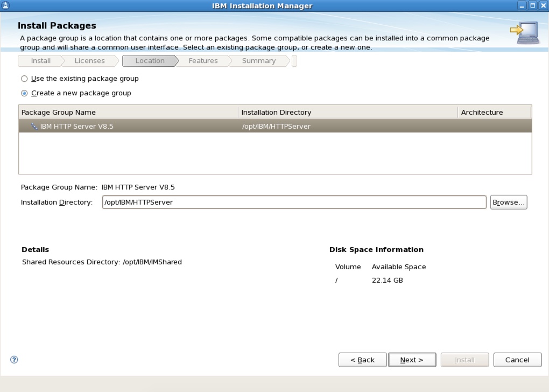
Task: Click the root volume / entry
Action: coord(336,280)
